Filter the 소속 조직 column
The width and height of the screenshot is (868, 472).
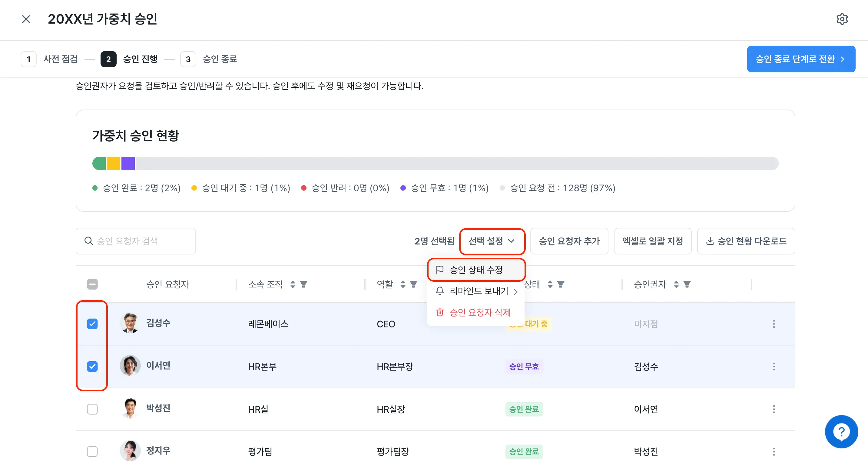pos(303,284)
